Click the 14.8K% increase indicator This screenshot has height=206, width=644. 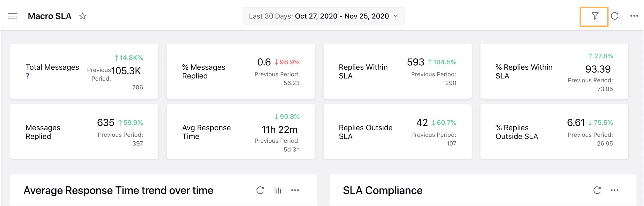129,58
